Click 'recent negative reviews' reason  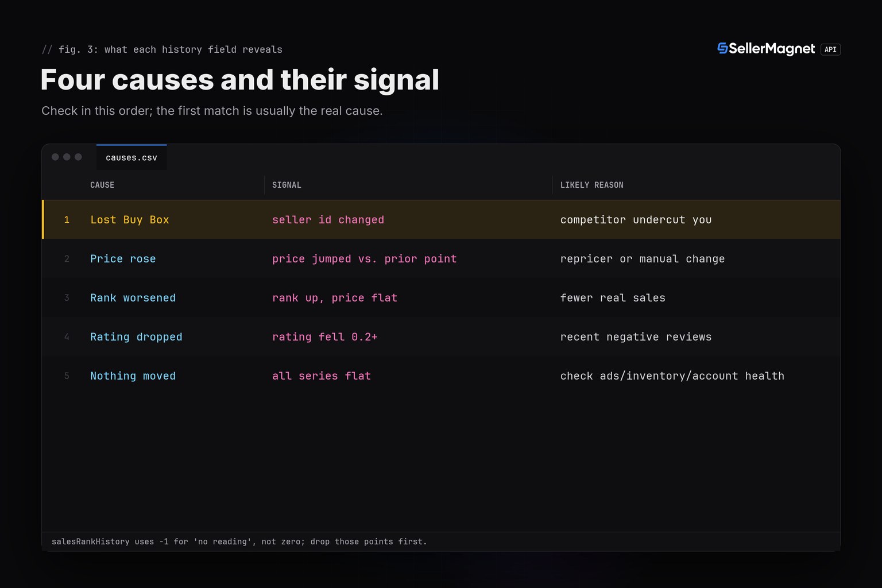(636, 337)
